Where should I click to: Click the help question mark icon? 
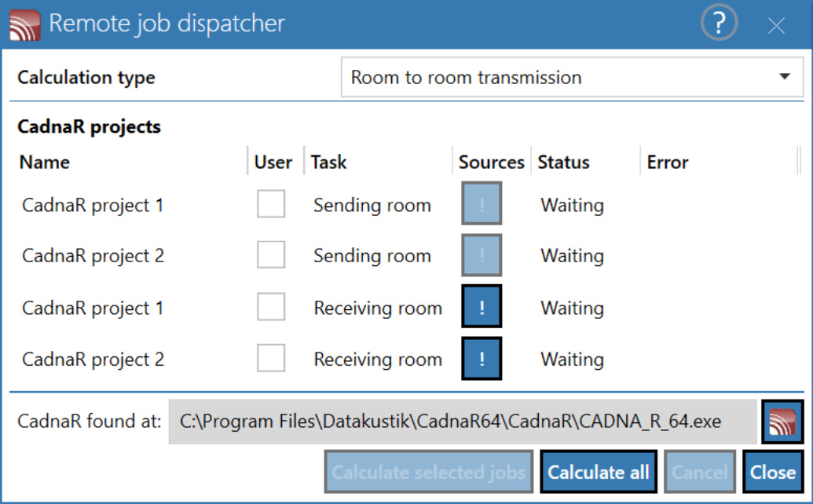(719, 23)
